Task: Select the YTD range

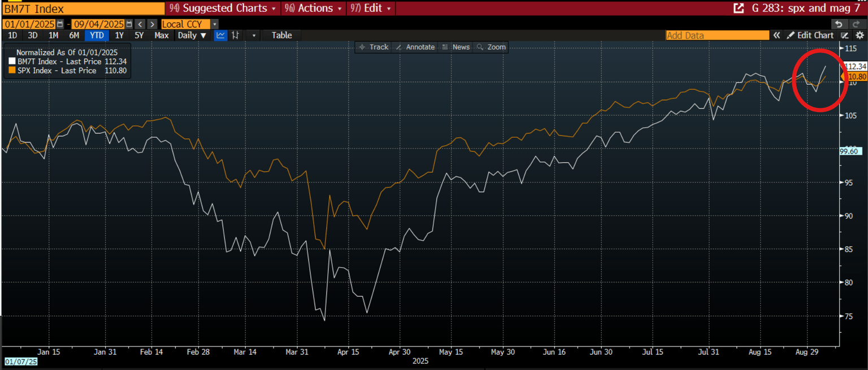Action: pos(96,35)
